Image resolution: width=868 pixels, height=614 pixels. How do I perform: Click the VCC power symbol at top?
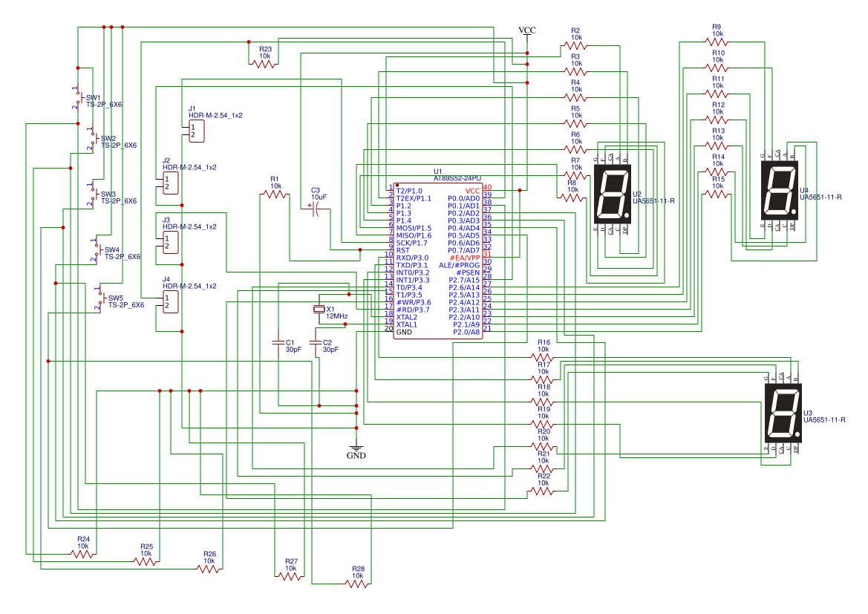pyautogui.click(x=527, y=33)
